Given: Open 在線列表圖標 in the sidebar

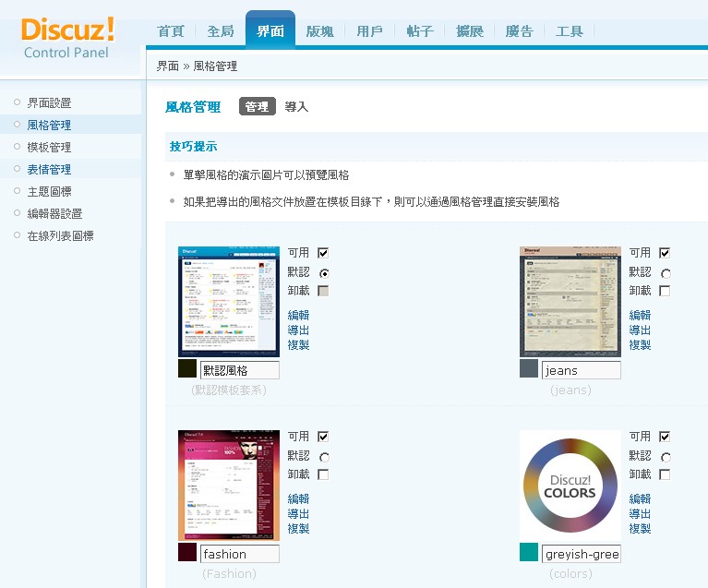Looking at the screenshot, I should 61,235.
